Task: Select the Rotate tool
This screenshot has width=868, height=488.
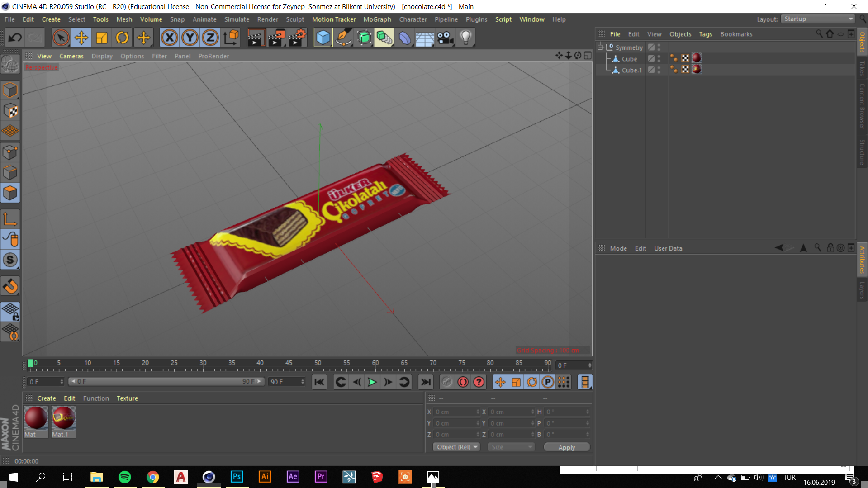Action: [122, 38]
